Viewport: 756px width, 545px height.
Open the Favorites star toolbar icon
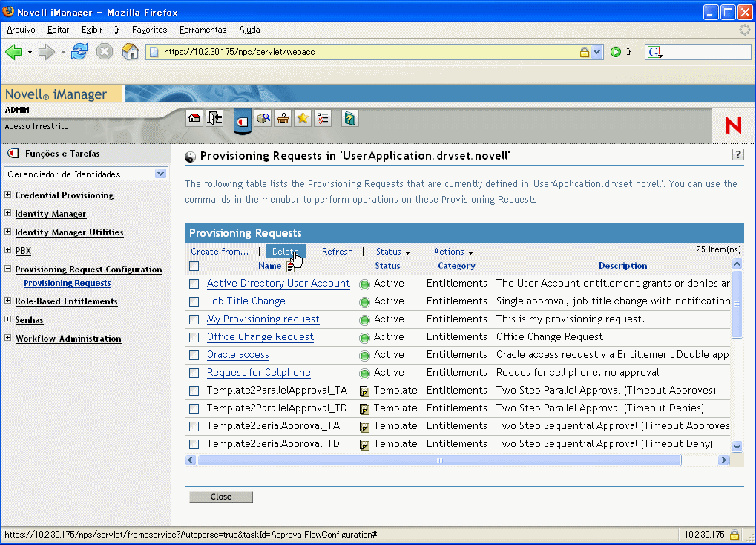coord(302,118)
